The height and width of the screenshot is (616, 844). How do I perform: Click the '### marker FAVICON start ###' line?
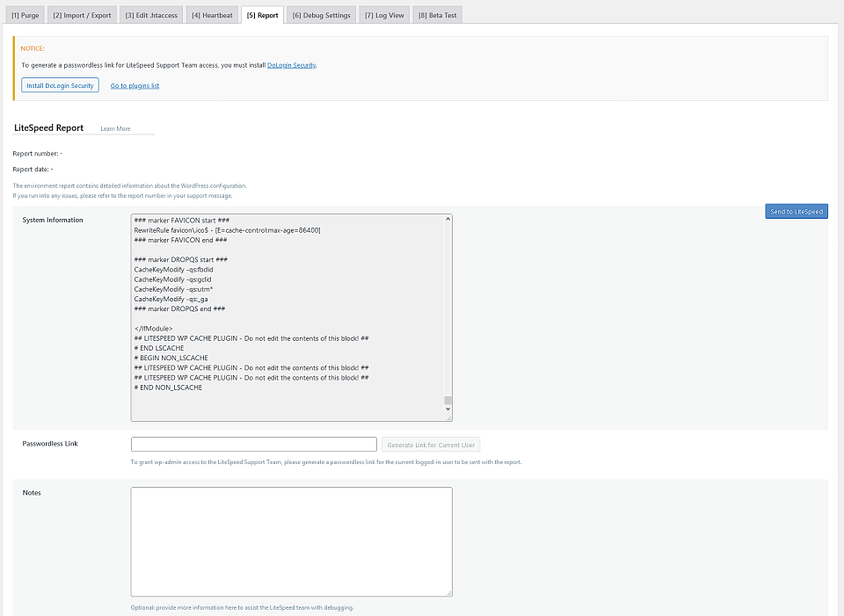click(182, 220)
